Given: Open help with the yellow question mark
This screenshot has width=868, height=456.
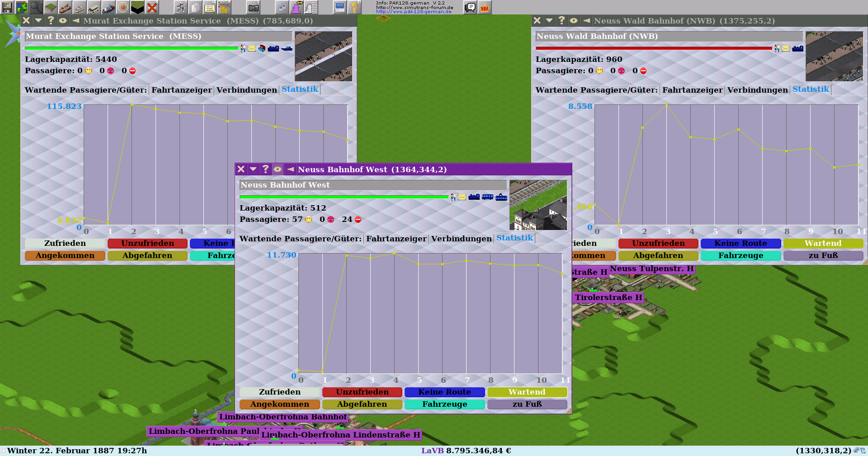Looking at the screenshot, I should (354, 7).
